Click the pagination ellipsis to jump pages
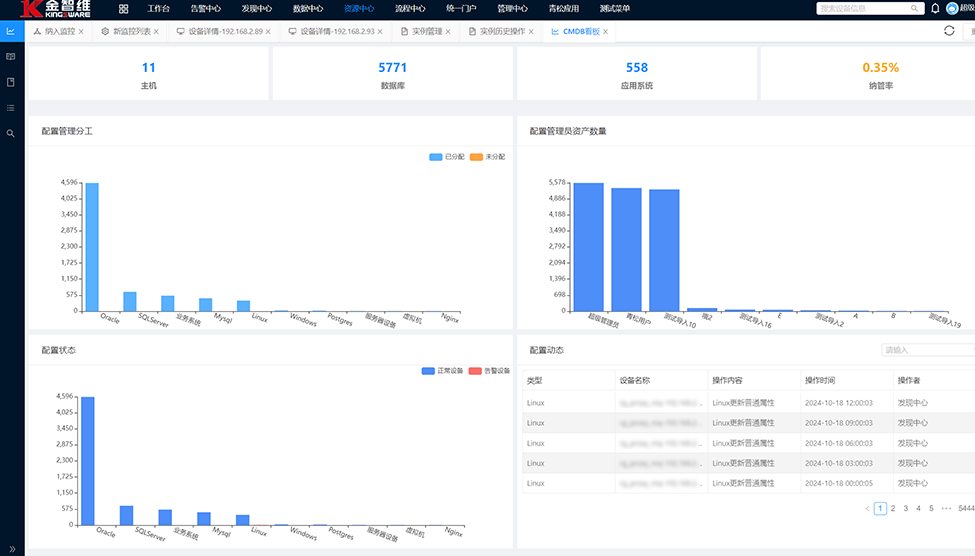 pyautogui.click(x=946, y=508)
